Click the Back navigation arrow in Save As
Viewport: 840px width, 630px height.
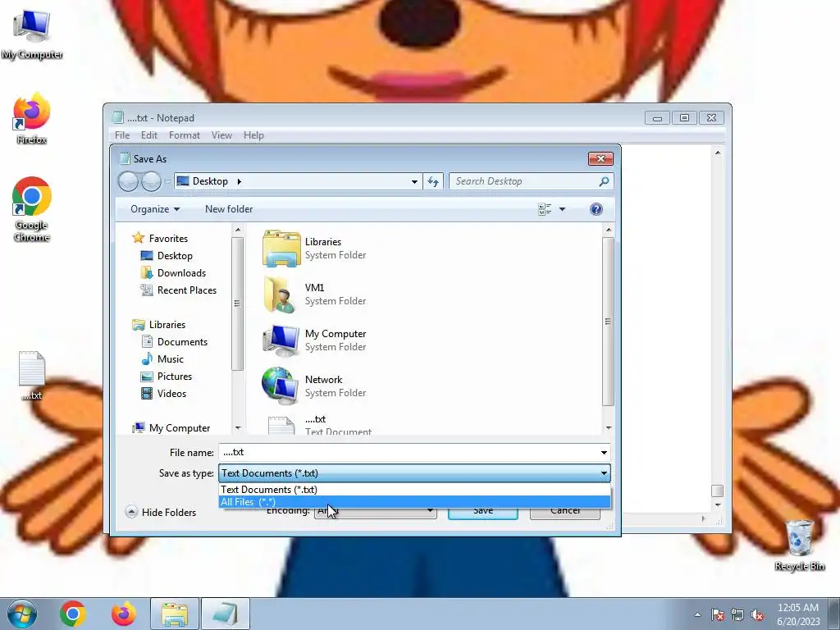tap(128, 181)
